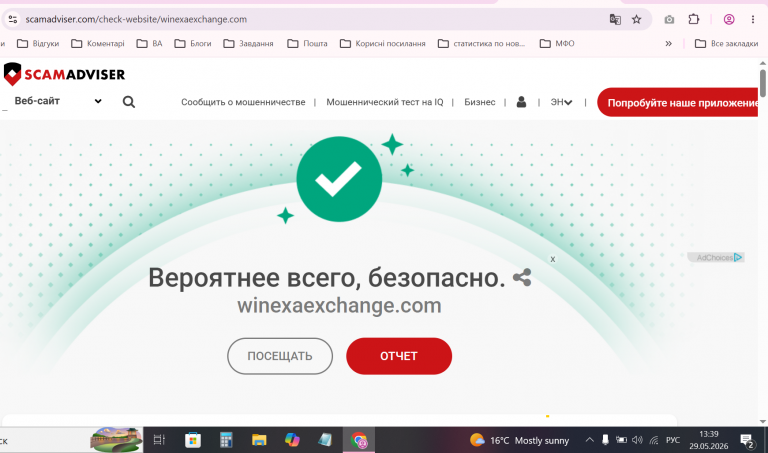768x453 pixels.
Task: Open the network Wi-Fi tray icon
Action: pyautogui.click(x=654, y=440)
